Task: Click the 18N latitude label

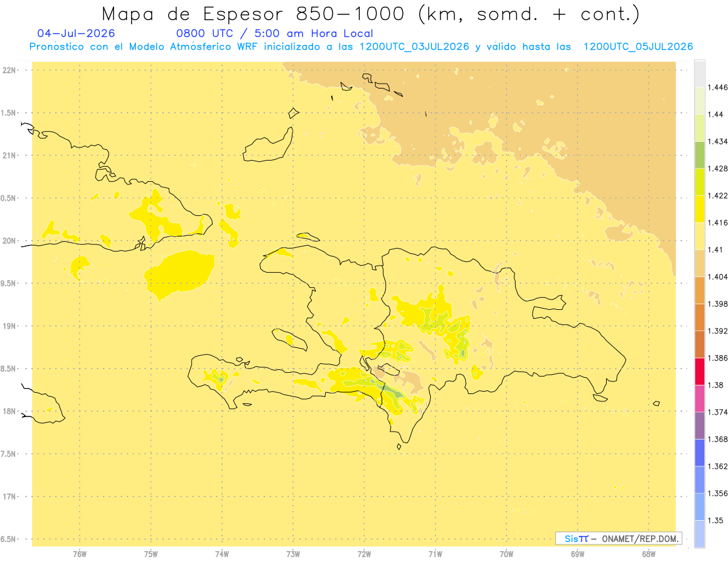Action: (x=9, y=412)
